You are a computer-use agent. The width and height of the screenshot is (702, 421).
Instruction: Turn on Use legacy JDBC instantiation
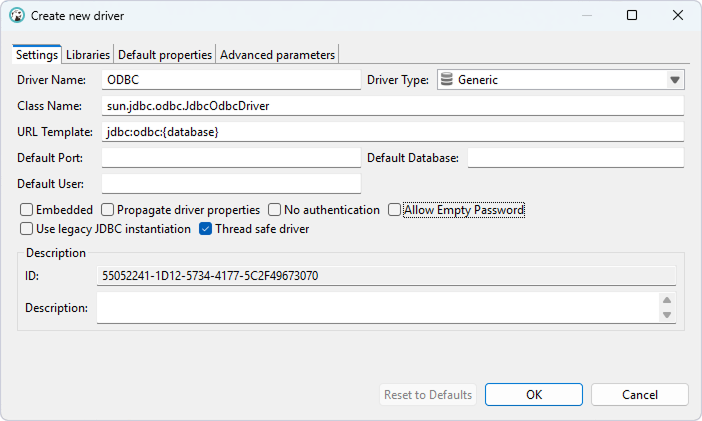[27, 229]
